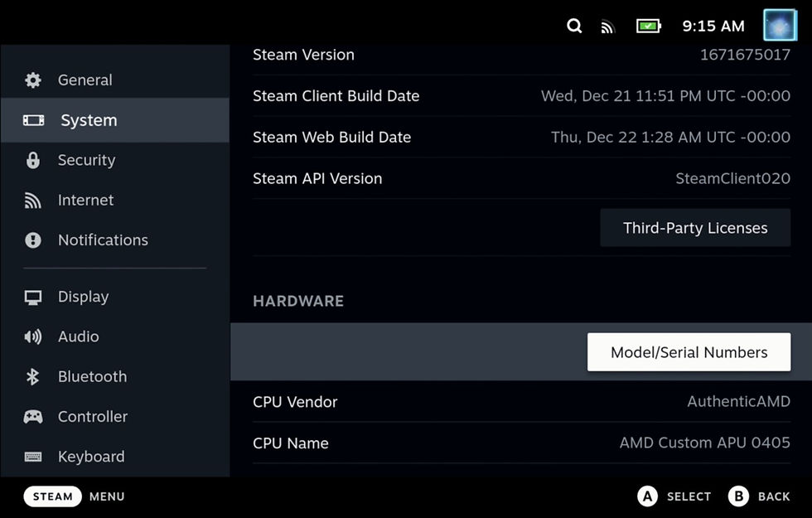812x518 pixels.
Task: Click the SteamClient020 value
Action: click(x=732, y=179)
